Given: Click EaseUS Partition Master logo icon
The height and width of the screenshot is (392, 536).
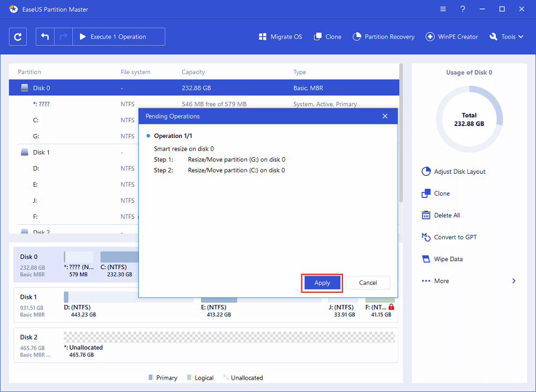Looking at the screenshot, I should coord(13,9).
